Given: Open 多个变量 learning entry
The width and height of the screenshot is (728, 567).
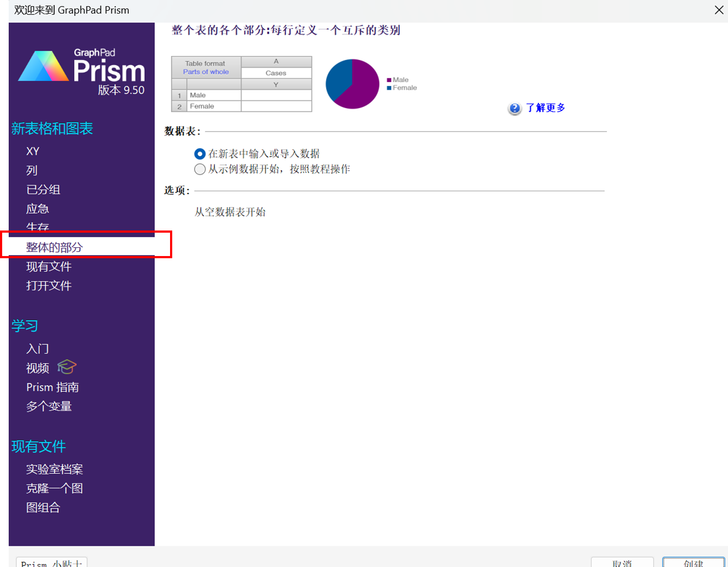Looking at the screenshot, I should pyautogui.click(x=49, y=406).
